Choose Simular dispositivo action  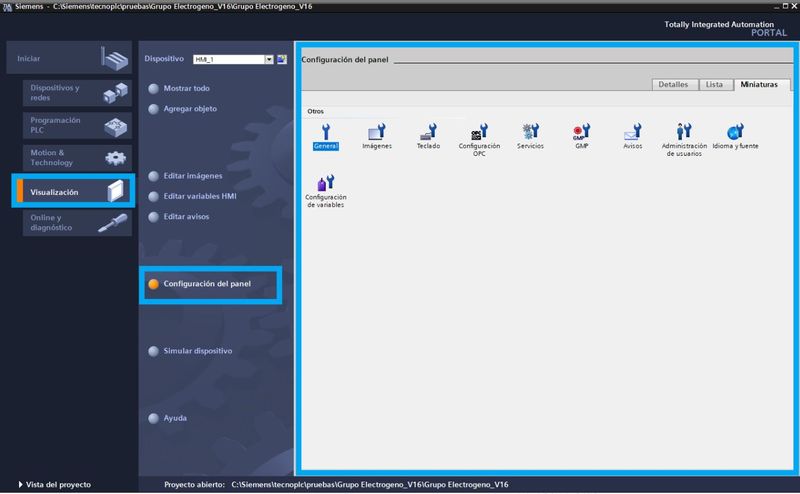(x=190, y=351)
